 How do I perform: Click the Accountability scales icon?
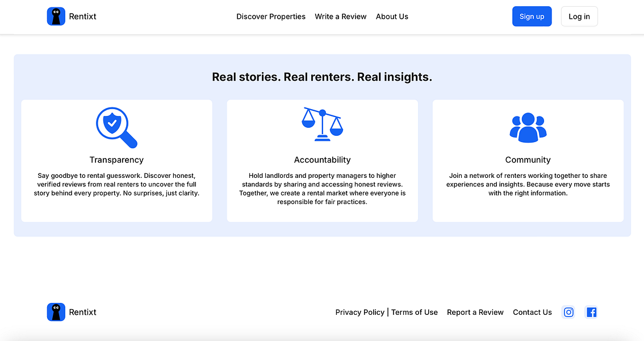point(323,124)
